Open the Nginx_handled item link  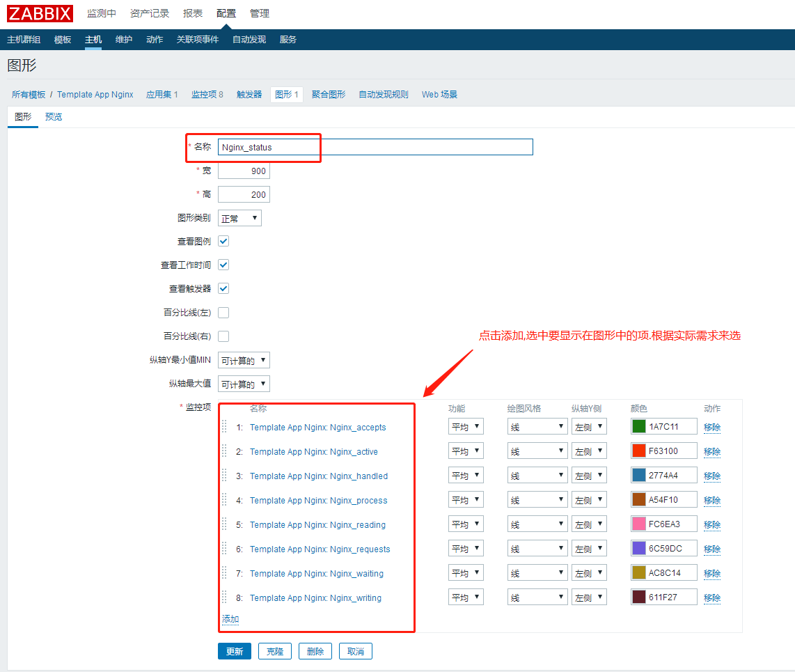(319, 476)
